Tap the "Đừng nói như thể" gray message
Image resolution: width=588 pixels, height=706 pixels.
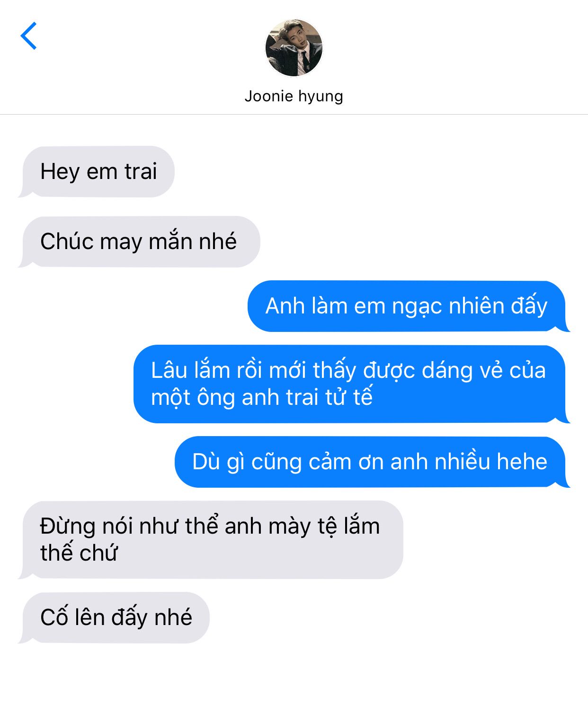click(x=211, y=540)
